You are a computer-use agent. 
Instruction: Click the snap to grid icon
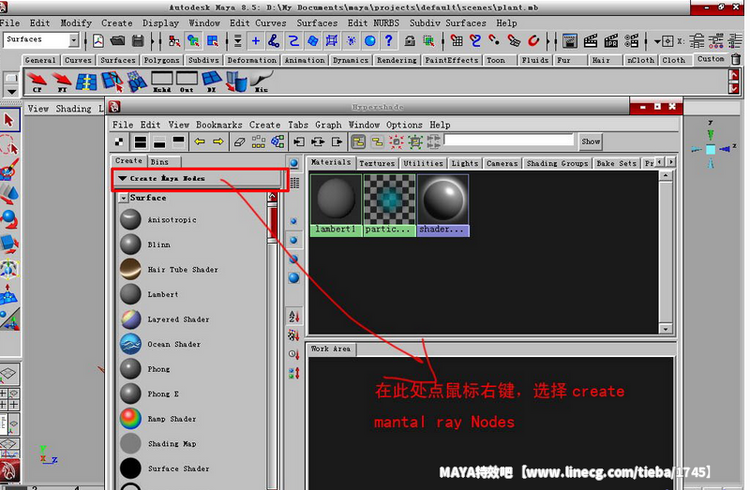pos(456,41)
